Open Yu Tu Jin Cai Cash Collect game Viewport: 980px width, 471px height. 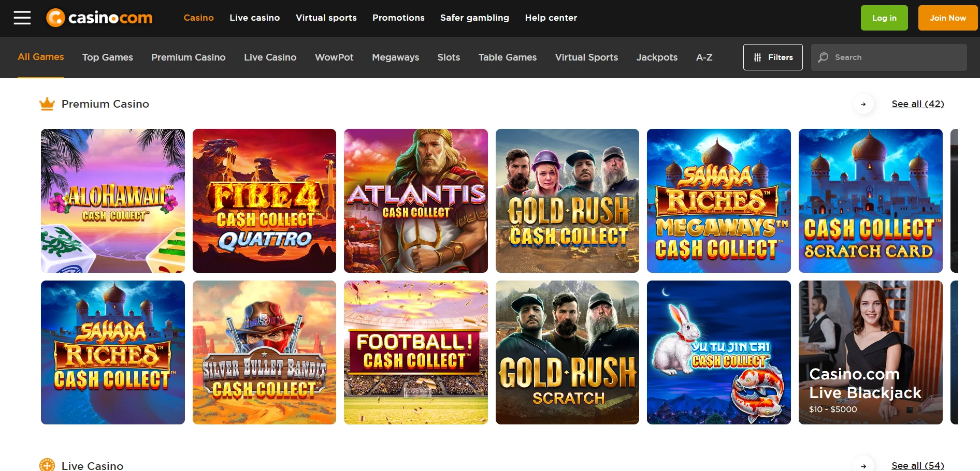[719, 352]
